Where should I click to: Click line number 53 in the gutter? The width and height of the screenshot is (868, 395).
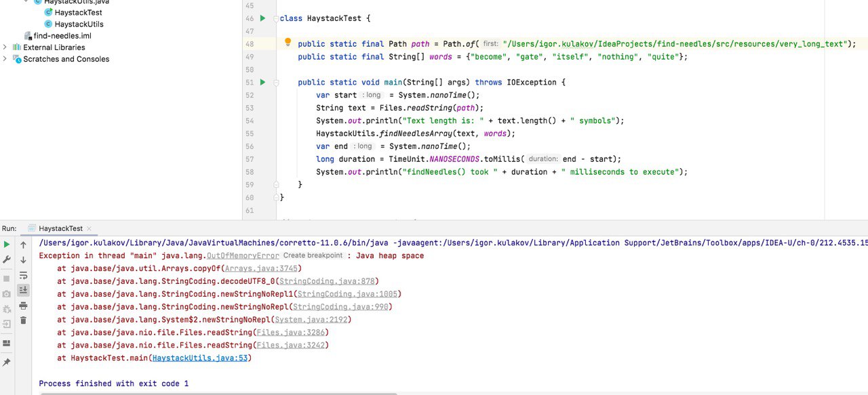250,108
